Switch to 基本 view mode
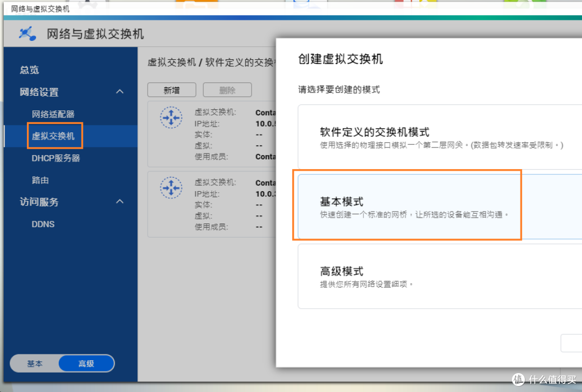Image resolution: width=582 pixels, height=392 pixels. coord(34,363)
